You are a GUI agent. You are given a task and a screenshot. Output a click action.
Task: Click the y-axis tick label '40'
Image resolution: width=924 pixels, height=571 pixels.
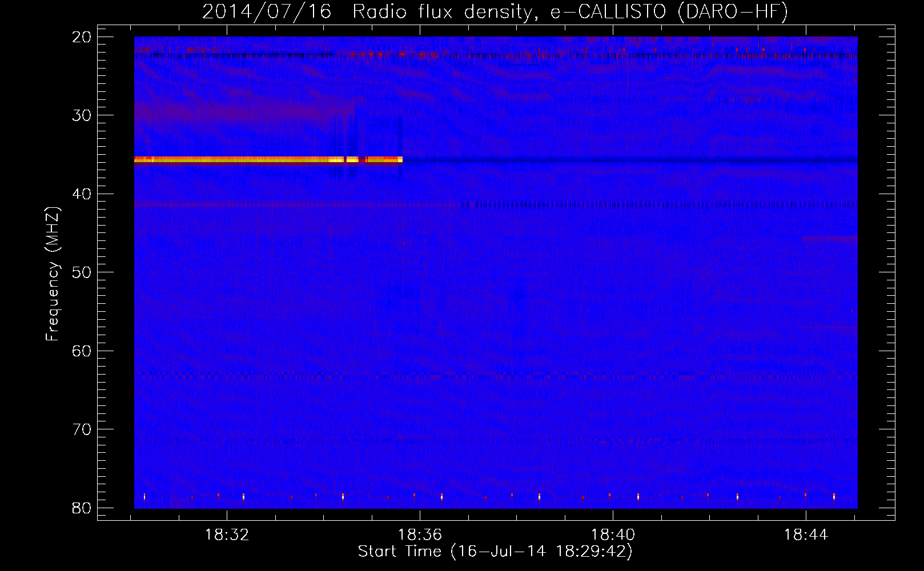coord(82,194)
